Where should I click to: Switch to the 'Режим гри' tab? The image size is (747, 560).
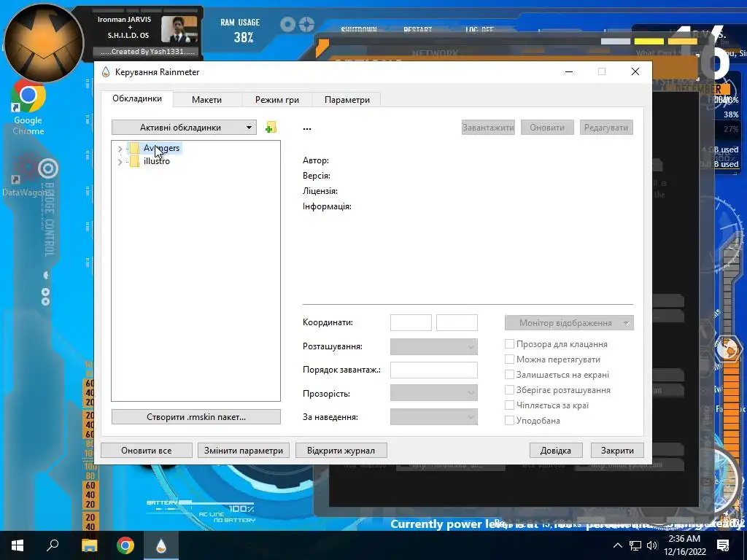276,99
